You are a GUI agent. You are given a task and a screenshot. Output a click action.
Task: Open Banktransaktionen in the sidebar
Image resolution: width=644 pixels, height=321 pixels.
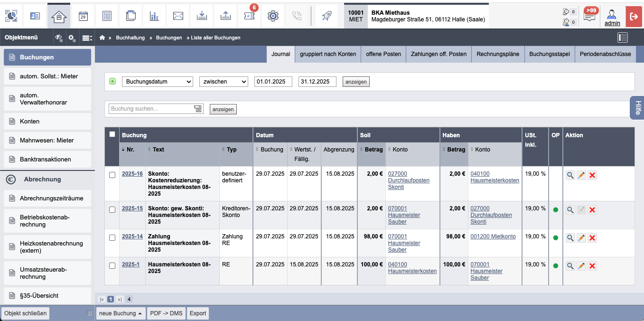click(x=47, y=160)
